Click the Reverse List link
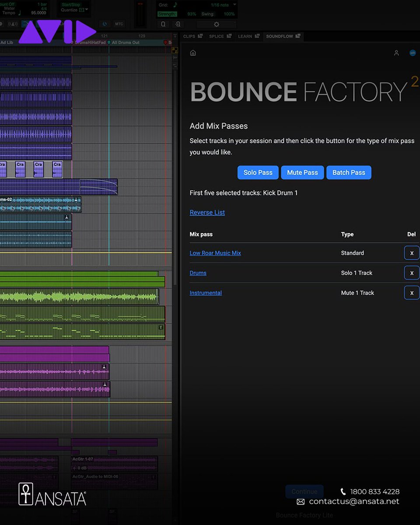Image resolution: width=420 pixels, height=525 pixels. (207, 212)
